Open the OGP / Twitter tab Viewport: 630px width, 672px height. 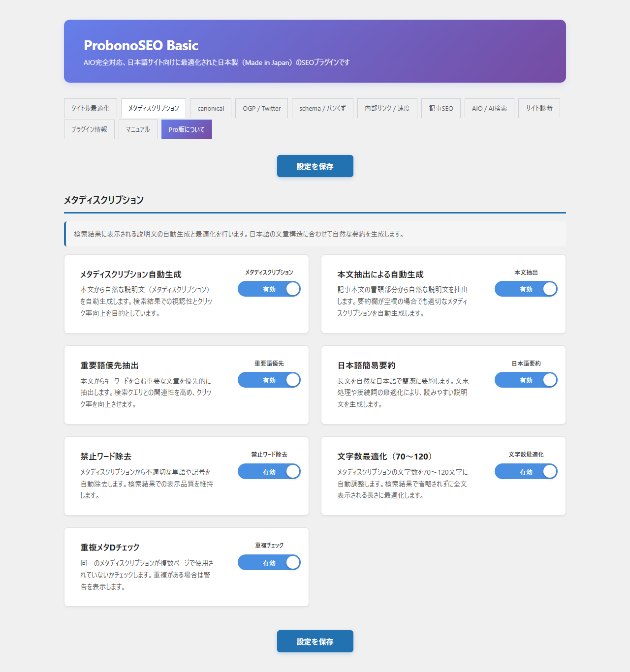[x=262, y=108]
